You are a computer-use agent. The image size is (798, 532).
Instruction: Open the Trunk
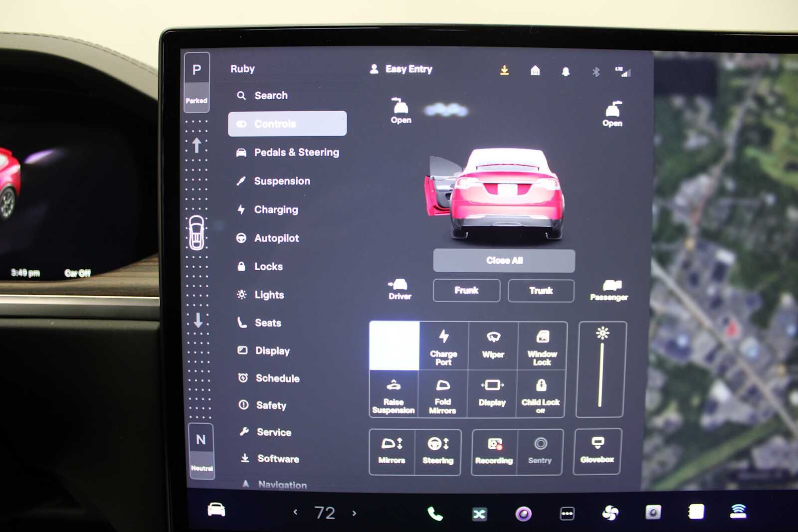(541, 291)
